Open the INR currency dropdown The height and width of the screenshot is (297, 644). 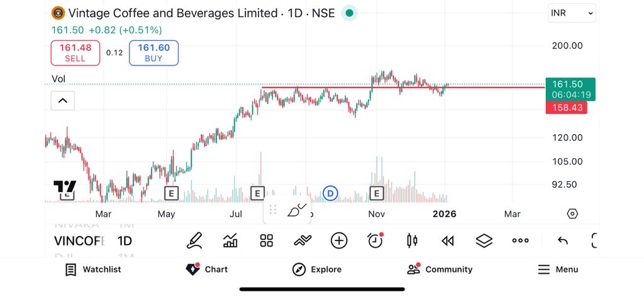tap(572, 13)
